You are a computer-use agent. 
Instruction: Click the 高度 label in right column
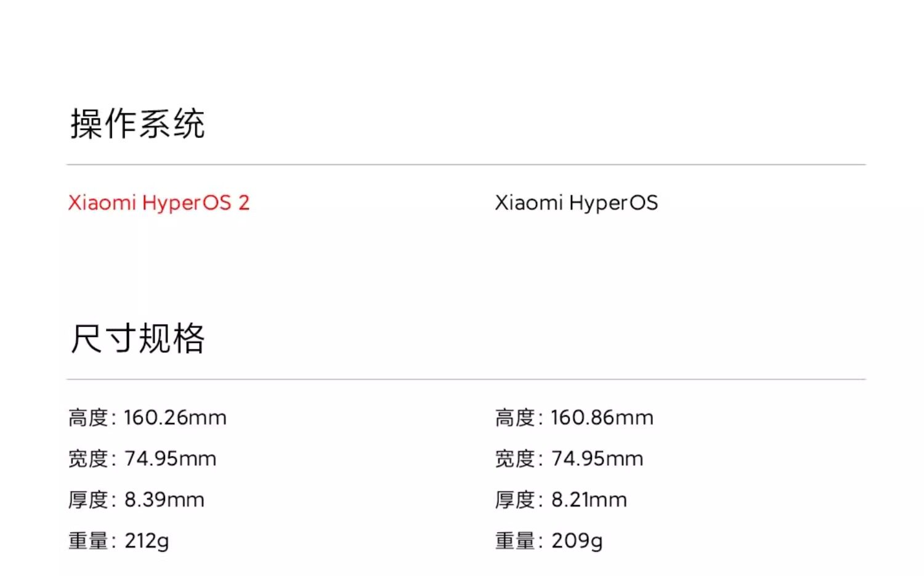coord(515,418)
